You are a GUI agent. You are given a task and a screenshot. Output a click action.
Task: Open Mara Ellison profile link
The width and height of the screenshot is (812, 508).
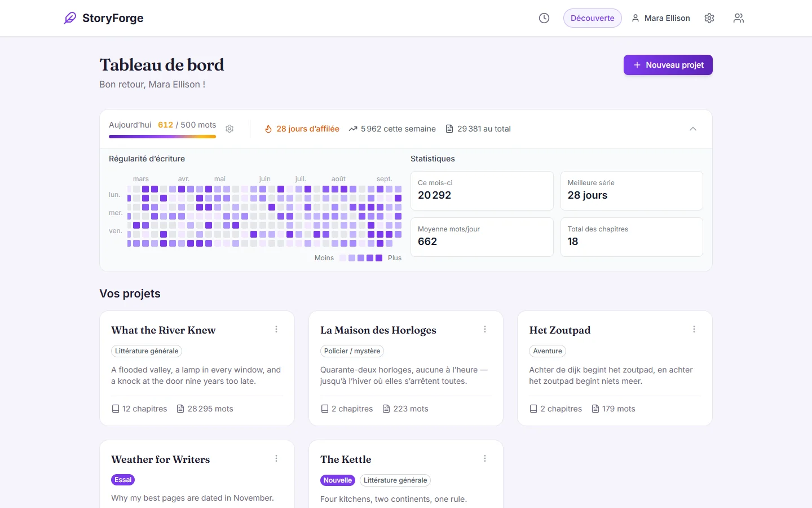[661, 18]
